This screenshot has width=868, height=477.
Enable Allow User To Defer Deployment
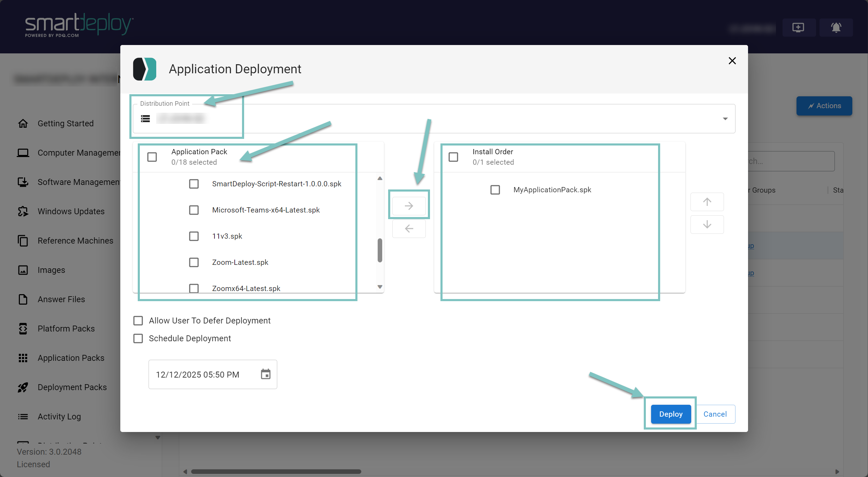click(x=138, y=321)
